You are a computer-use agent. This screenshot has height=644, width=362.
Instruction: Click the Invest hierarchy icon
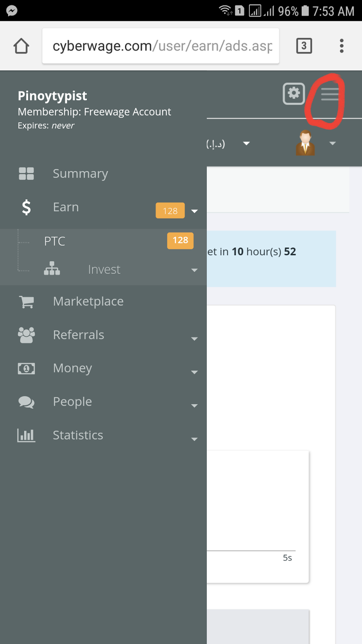pos(52,268)
